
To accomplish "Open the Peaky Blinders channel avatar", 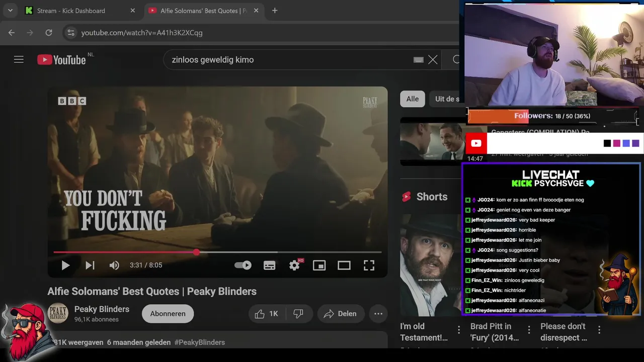I will (x=58, y=313).
